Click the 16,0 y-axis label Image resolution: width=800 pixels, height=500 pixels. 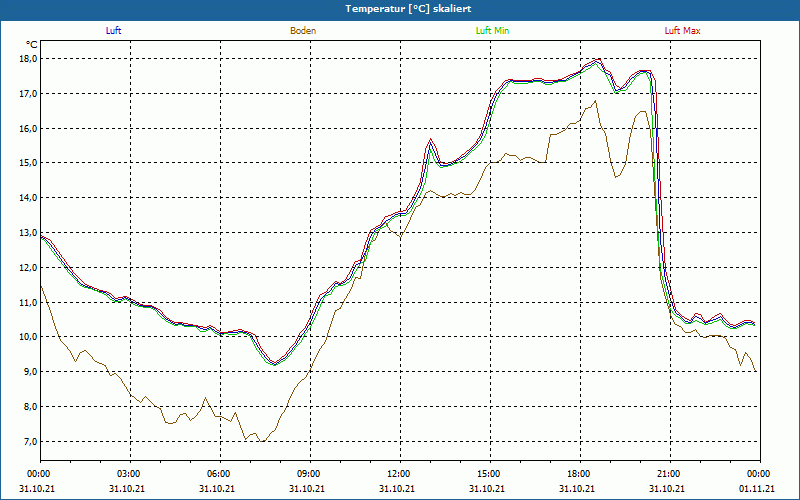[x=29, y=129]
